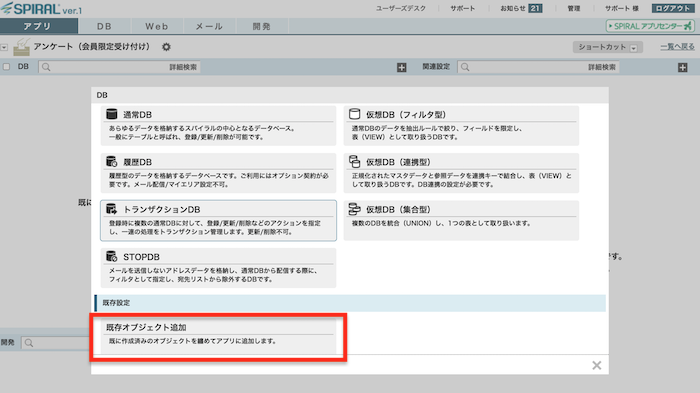Viewport: 700px width, 393px height.
Task: Open the 開発 tab
Action: coord(262,26)
